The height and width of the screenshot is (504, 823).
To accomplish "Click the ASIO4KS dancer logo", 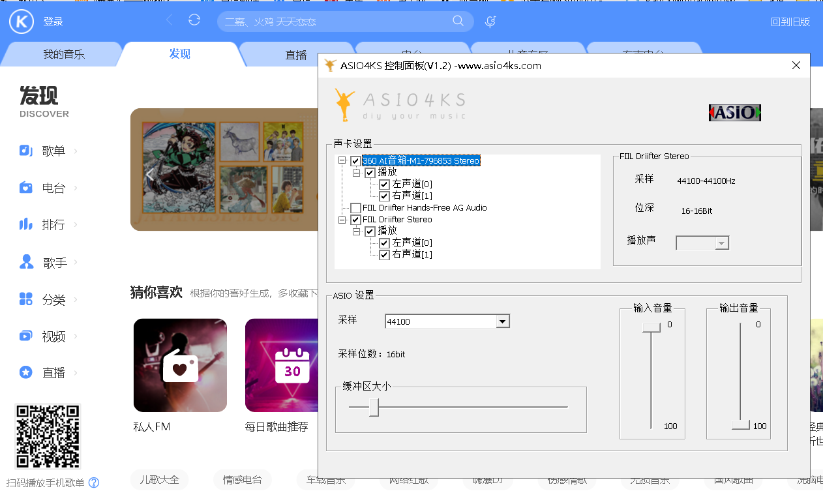I will pyautogui.click(x=344, y=105).
